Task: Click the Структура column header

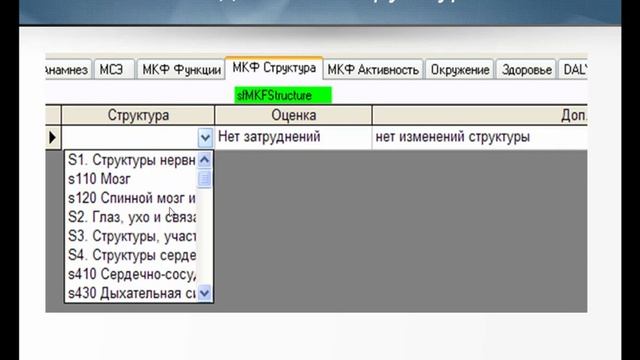Action: 138,115
